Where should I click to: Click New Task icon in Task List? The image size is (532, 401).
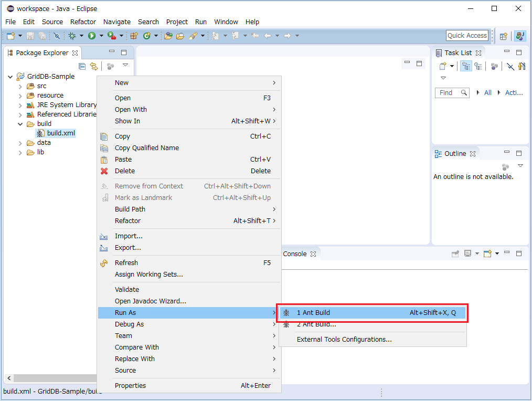tap(442, 66)
